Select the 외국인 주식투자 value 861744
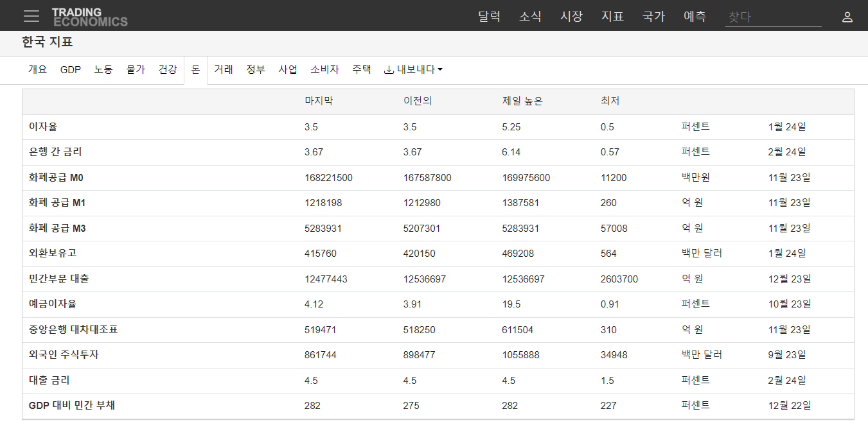The height and width of the screenshot is (425, 868). (321, 355)
